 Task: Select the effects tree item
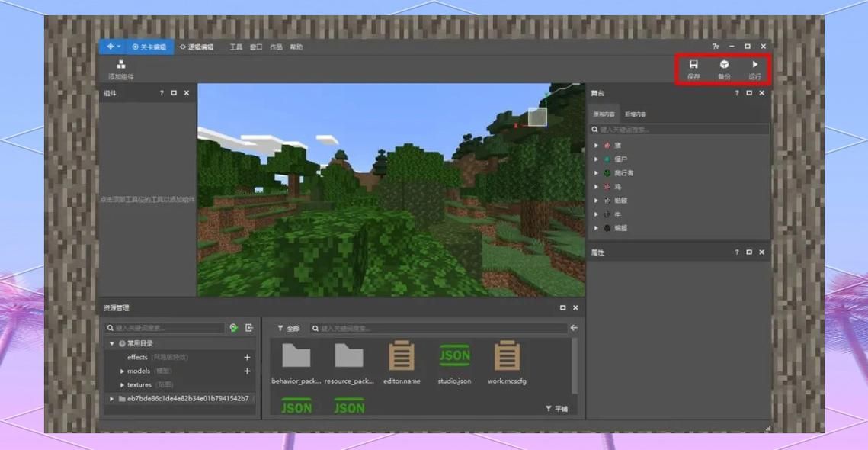click(x=137, y=358)
